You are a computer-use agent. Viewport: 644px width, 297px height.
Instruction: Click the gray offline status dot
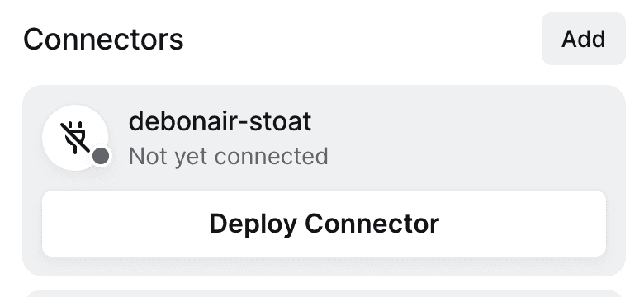(101, 156)
